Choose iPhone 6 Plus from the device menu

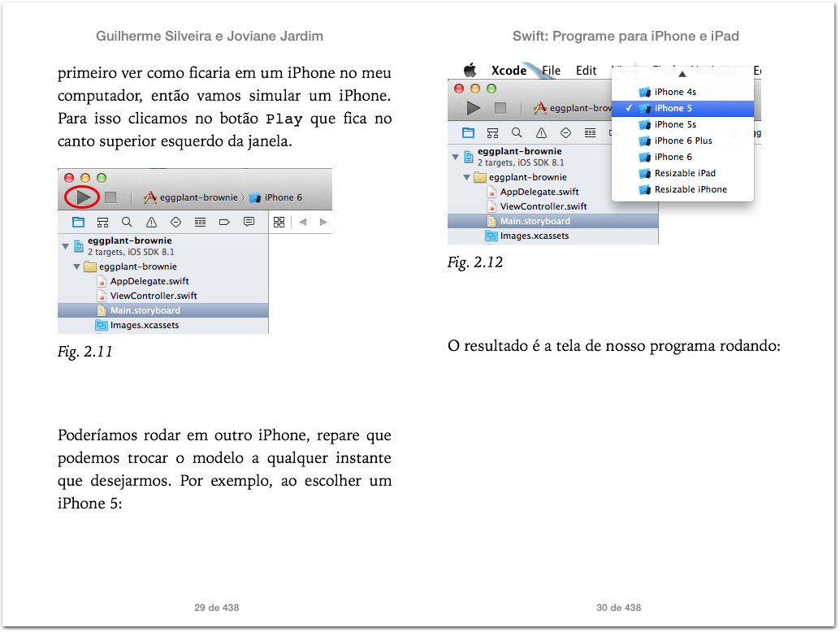(682, 141)
